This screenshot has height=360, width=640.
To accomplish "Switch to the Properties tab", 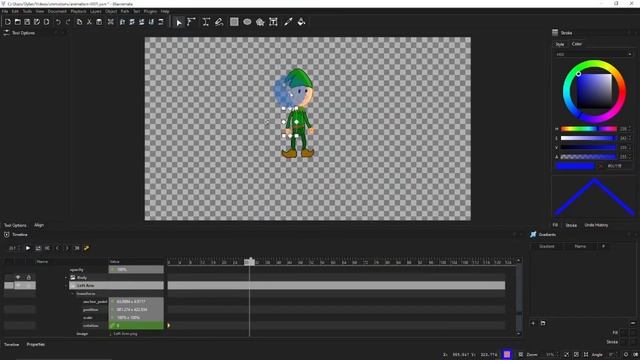I will click(x=36, y=344).
